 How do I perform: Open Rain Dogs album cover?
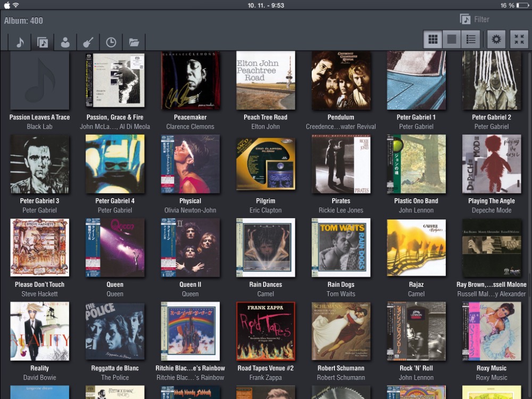(341, 247)
